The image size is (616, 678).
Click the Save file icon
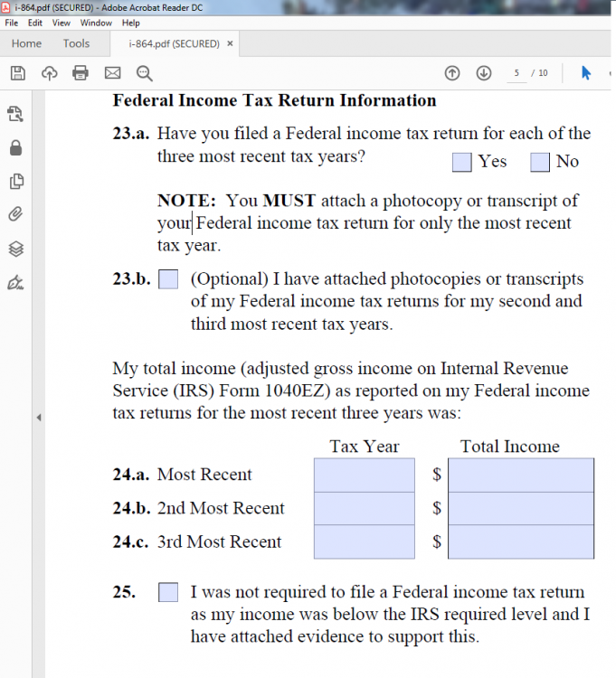pos(18,73)
